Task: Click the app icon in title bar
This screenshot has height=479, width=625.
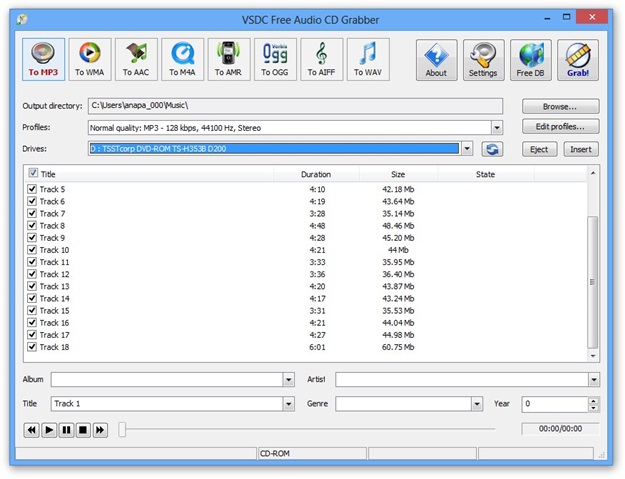Action: pos(22,19)
